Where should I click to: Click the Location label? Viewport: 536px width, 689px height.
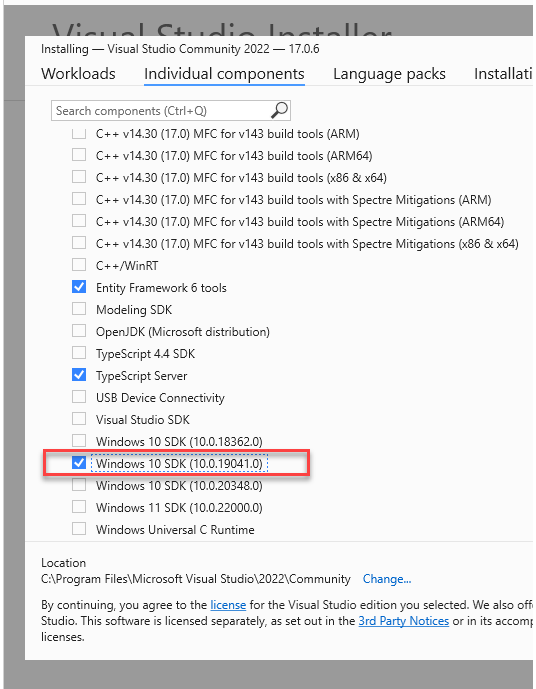click(x=63, y=563)
